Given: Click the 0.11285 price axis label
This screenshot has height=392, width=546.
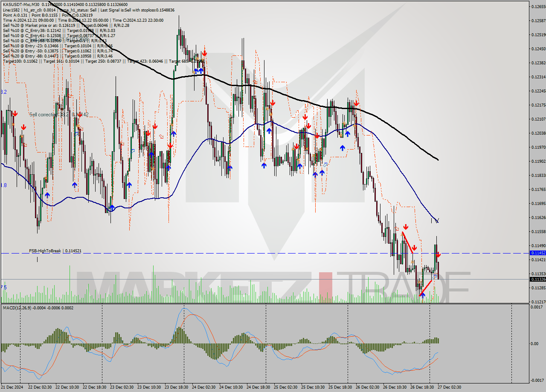Looking at the screenshot, I should coord(538,288).
